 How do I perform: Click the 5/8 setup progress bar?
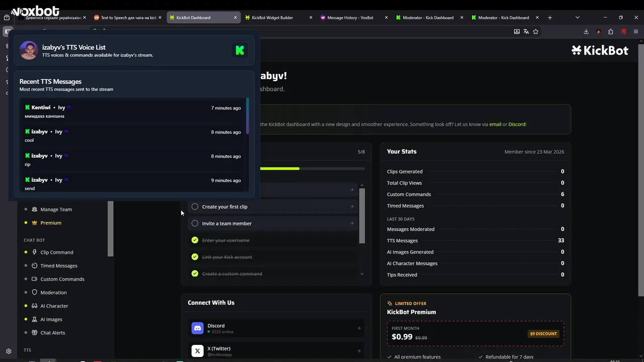[x=312, y=168]
